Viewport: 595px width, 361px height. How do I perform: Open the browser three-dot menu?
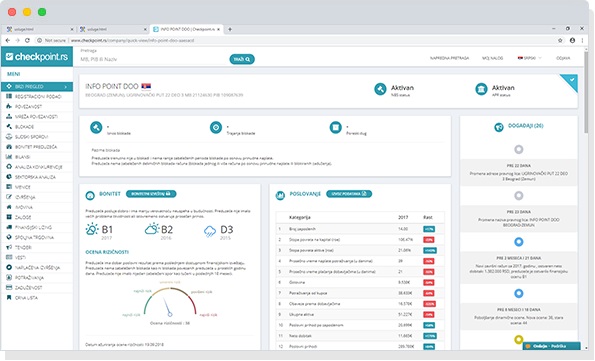(x=582, y=40)
